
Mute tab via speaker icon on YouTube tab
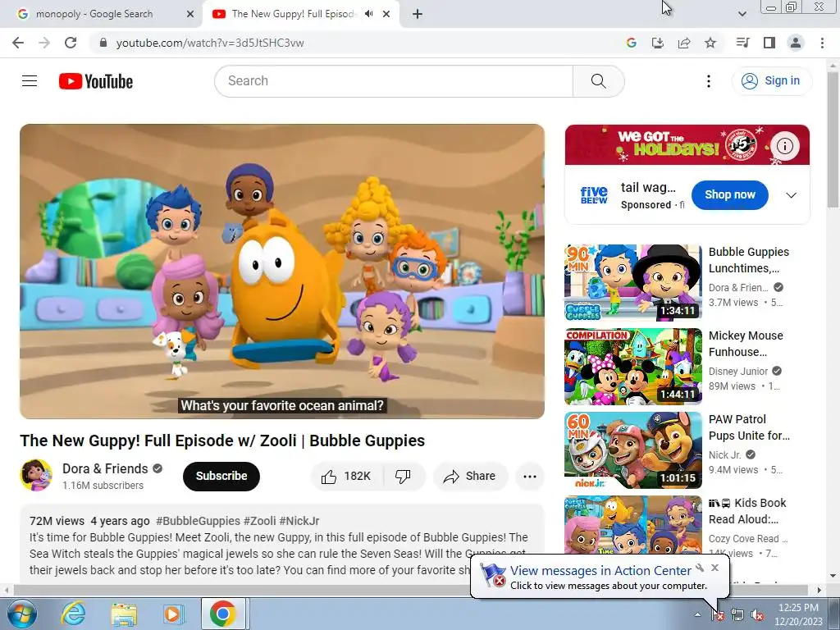(x=369, y=14)
